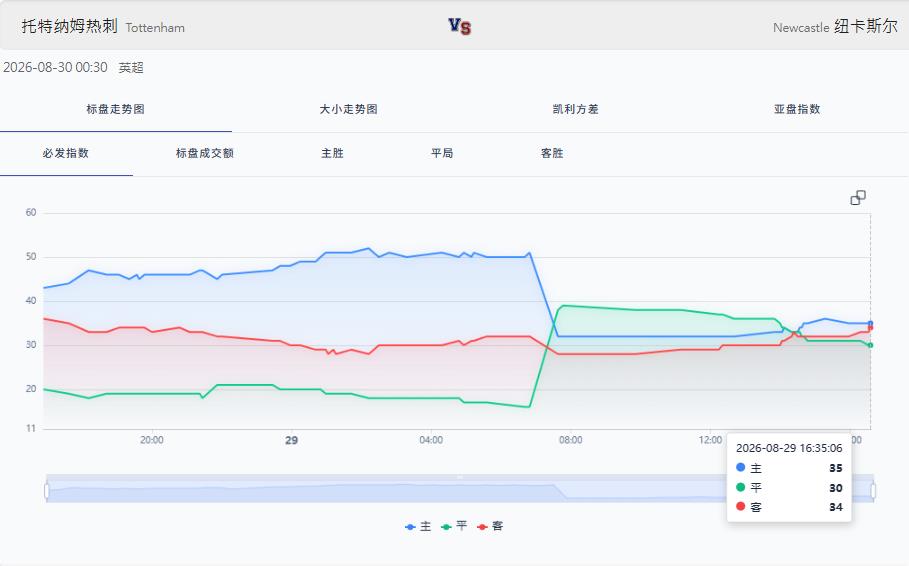This screenshot has height=566, width=909.
Task: Click the 04:00 x-axis label
Action: tap(431, 440)
